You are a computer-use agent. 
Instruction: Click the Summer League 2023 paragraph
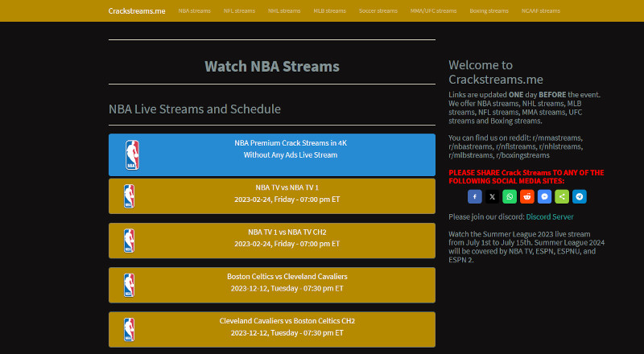(x=526, y=247)
